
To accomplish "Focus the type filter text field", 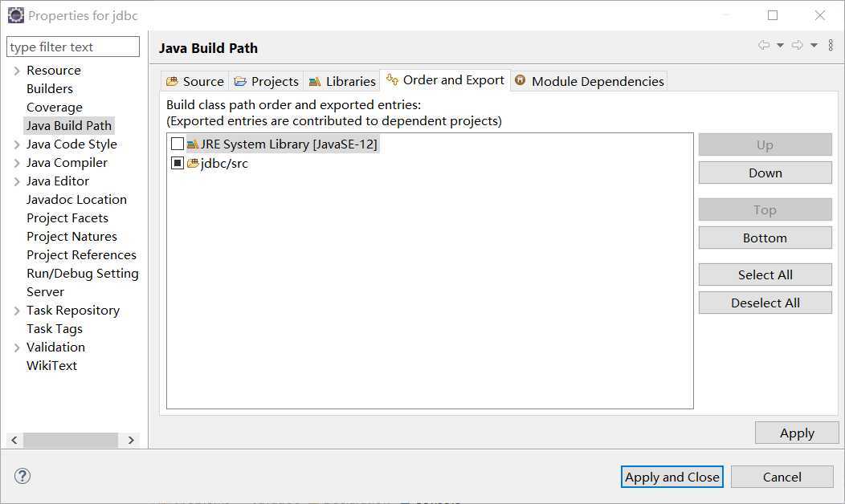I will point(73,47).
